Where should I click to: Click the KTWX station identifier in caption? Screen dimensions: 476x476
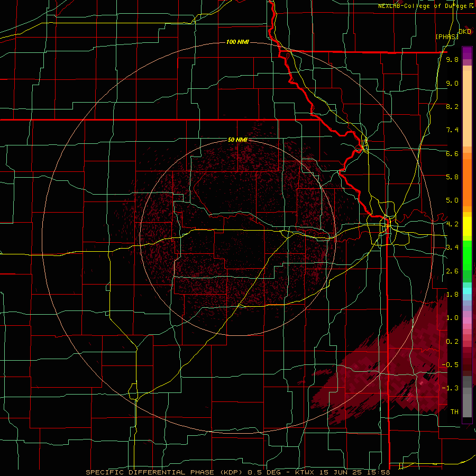[x=306, y=472]
